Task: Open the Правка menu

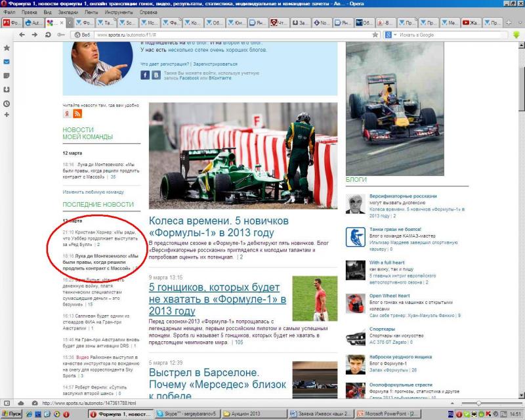Action: pos(29,12)
